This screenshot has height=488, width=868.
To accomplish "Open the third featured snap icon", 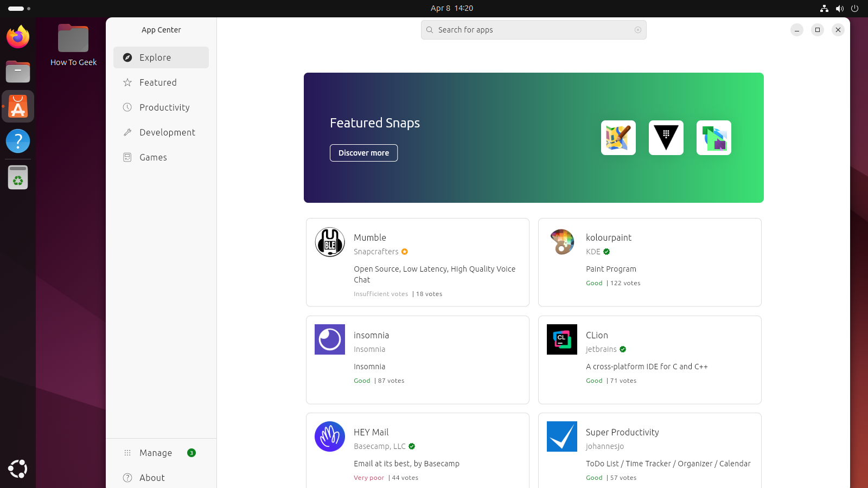I will 714,138.
